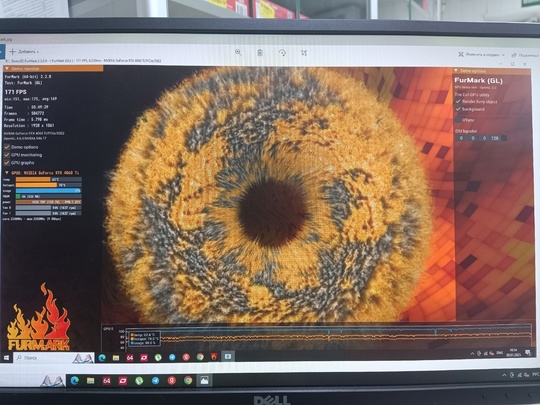Screen dimensions: 540x405
Task: Click the rotate image icon in Photos toolbar
Action: pyautogui.click(x=282, y=52)
